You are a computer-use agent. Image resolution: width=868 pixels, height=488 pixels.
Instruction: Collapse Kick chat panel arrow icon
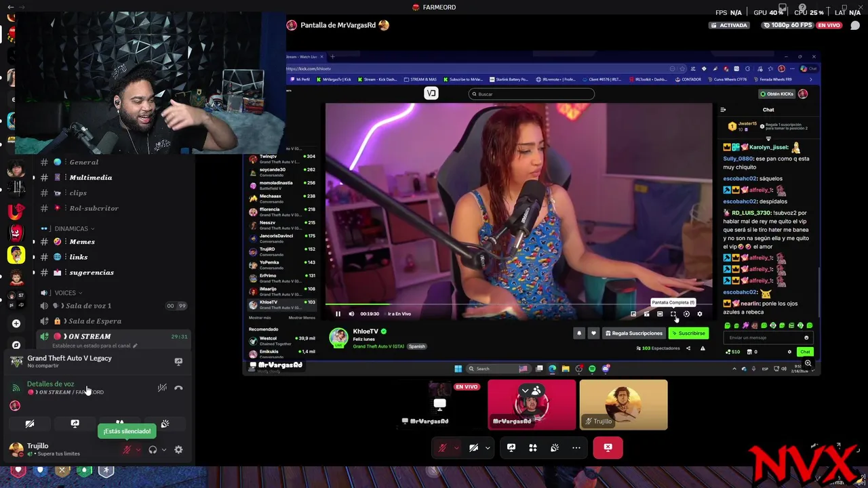point(723,110)
